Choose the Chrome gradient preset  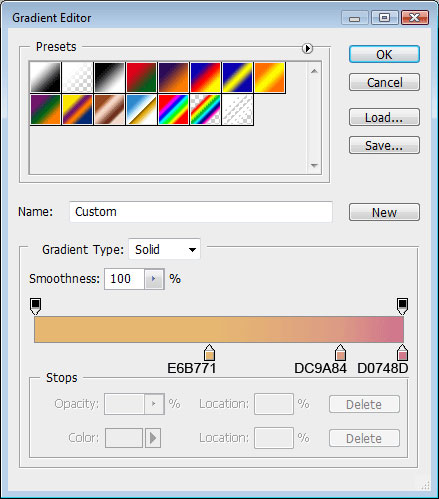(141, 109)
